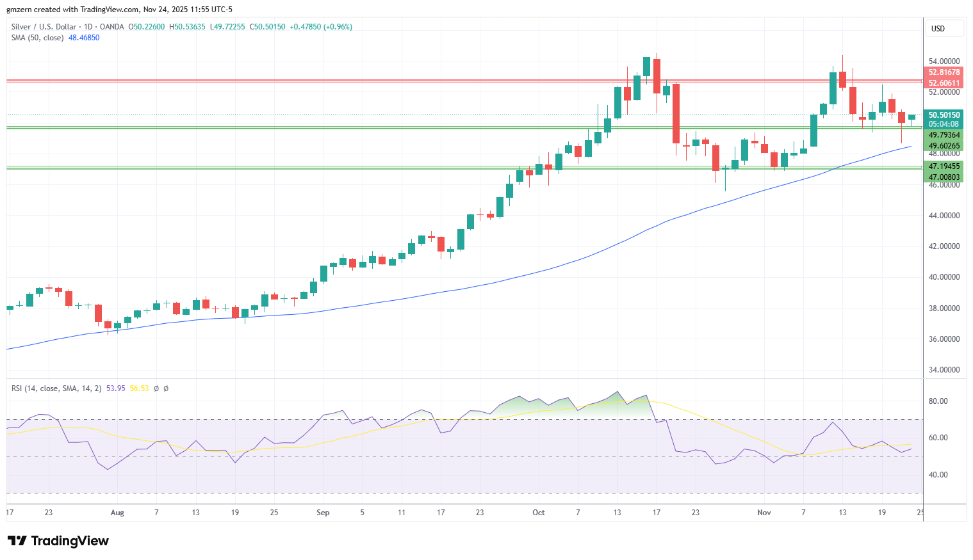Click the open price O50.22600
This screenshot has width=973, height=560.
146,27
